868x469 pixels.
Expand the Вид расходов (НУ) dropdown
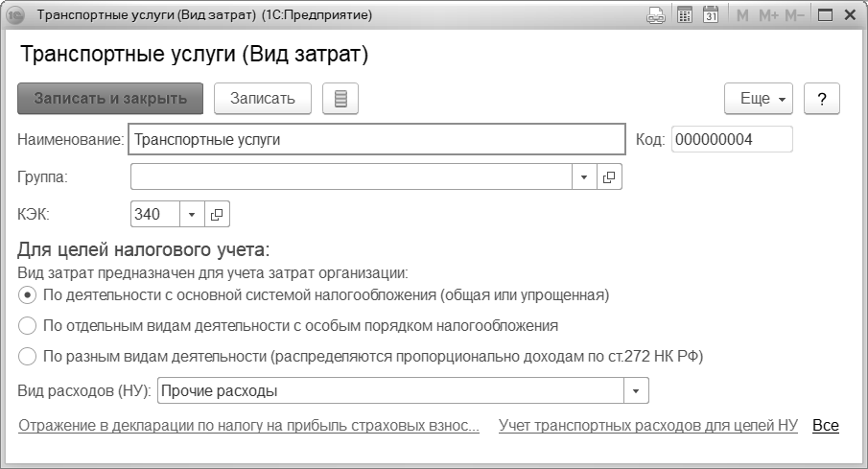[636, 391]
